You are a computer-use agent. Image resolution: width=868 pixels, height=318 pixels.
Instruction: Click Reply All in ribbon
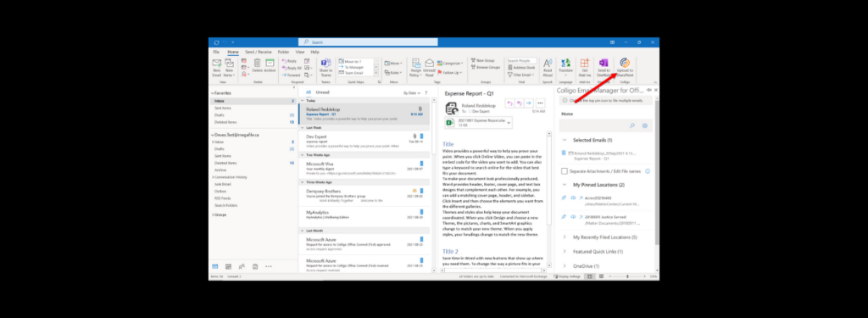click(292, 68)
